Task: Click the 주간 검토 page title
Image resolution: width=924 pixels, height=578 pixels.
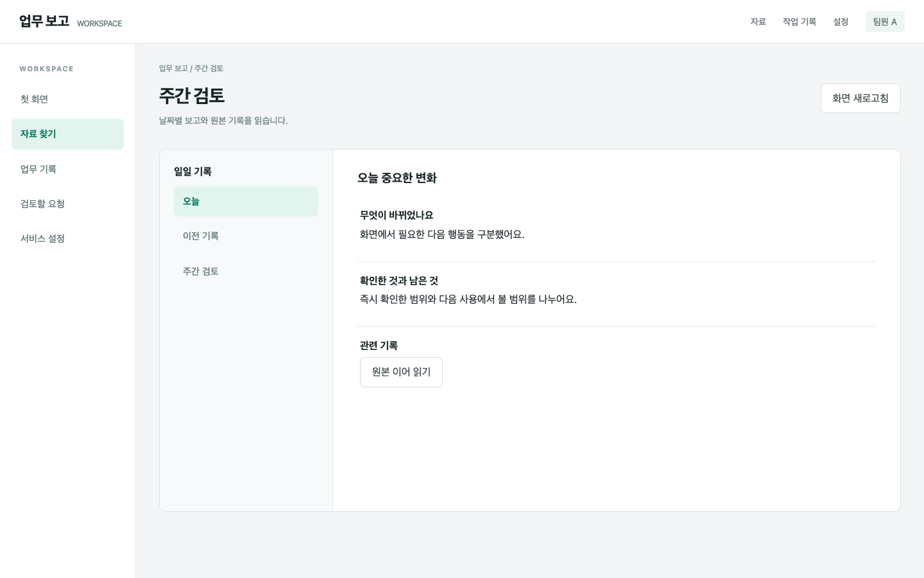Action: click(x=192, y=96)
